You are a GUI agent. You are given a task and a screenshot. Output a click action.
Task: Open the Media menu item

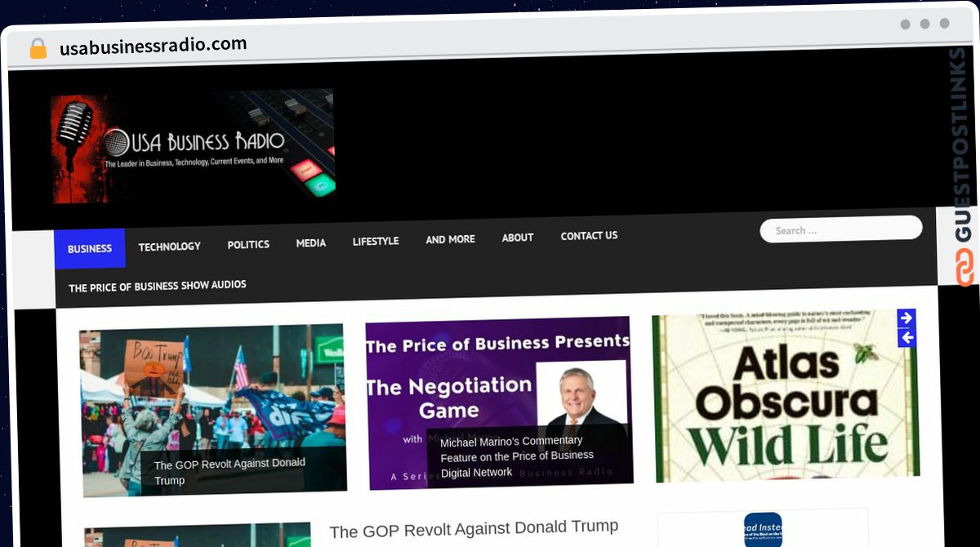coord(310,242)
